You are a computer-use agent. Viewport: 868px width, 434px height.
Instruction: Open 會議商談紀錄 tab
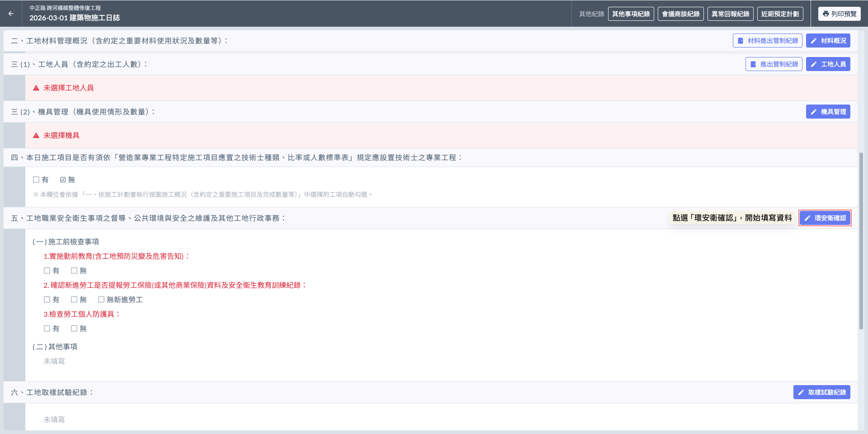680,14
